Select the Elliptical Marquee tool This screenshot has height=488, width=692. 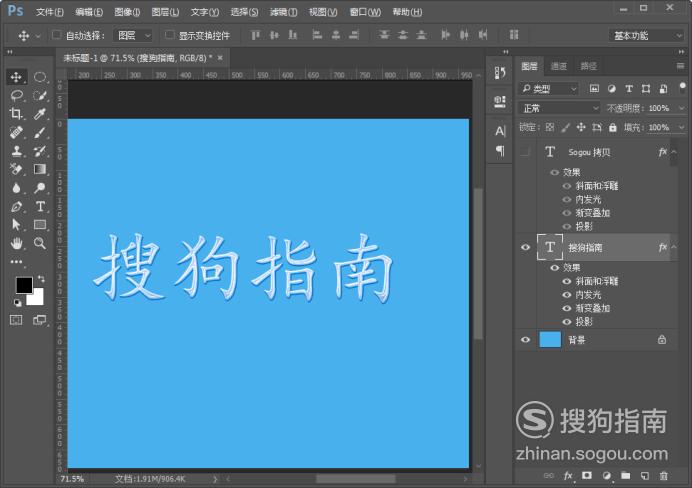coord(40,77)
